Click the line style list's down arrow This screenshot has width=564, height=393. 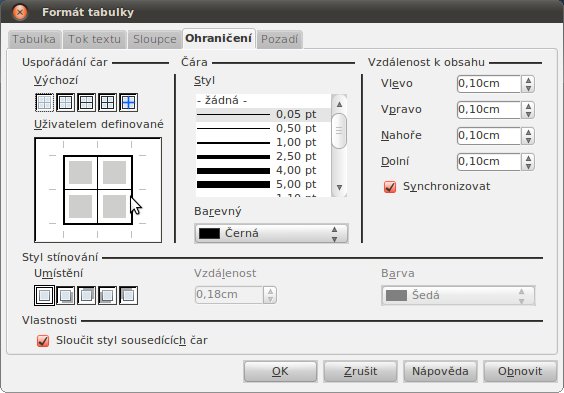[339, 188]
